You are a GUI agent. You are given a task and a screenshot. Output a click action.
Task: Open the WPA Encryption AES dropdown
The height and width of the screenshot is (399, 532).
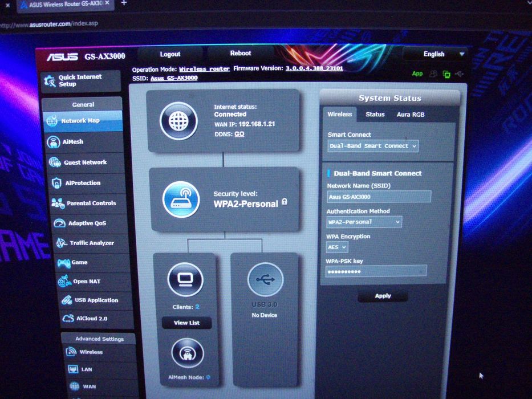[x=336, y=247]
